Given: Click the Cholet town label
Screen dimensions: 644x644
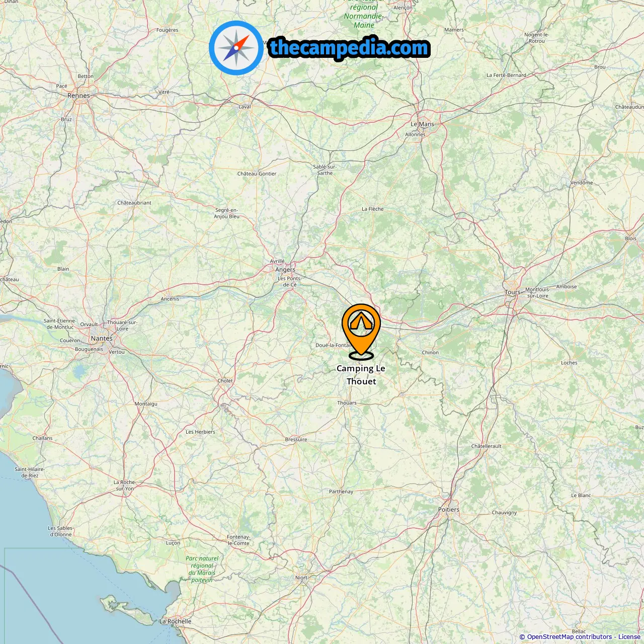Looking at the screenshot, I should (x=225, y=381).
